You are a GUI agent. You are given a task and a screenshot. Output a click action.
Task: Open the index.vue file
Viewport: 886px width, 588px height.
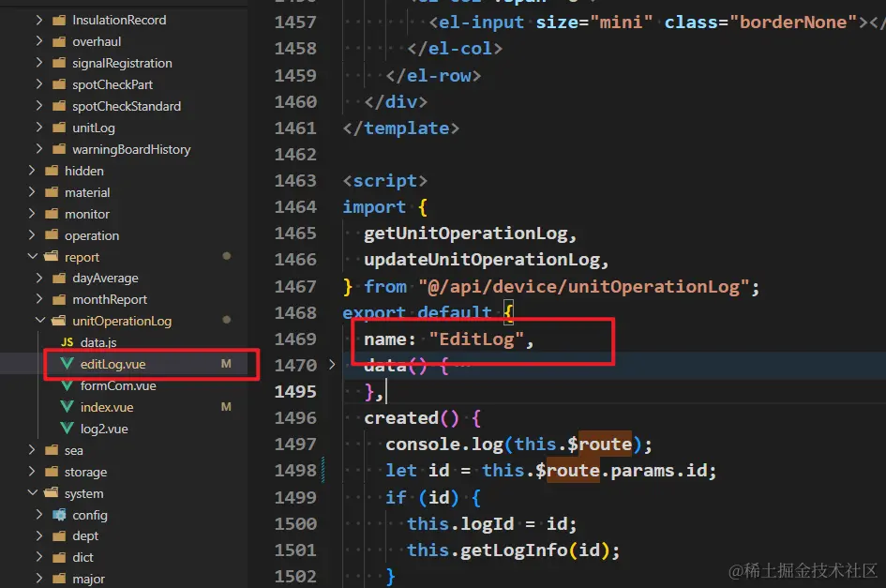[x=107, y=407]
